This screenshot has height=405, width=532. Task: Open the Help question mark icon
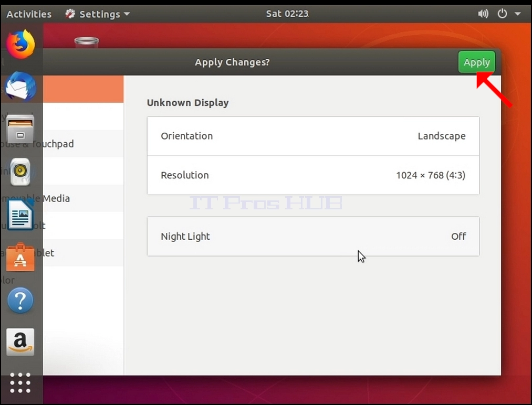click(x=20, y=300)
